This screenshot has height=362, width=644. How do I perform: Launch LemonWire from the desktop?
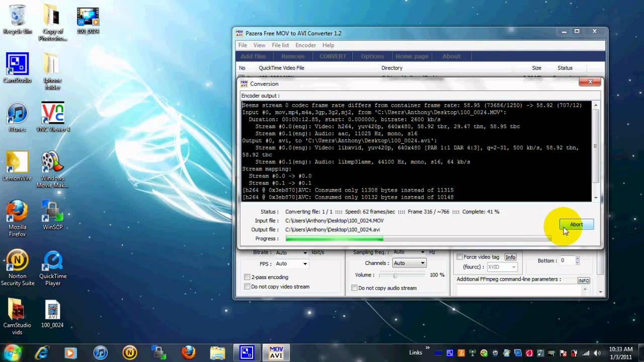[17, 166]
